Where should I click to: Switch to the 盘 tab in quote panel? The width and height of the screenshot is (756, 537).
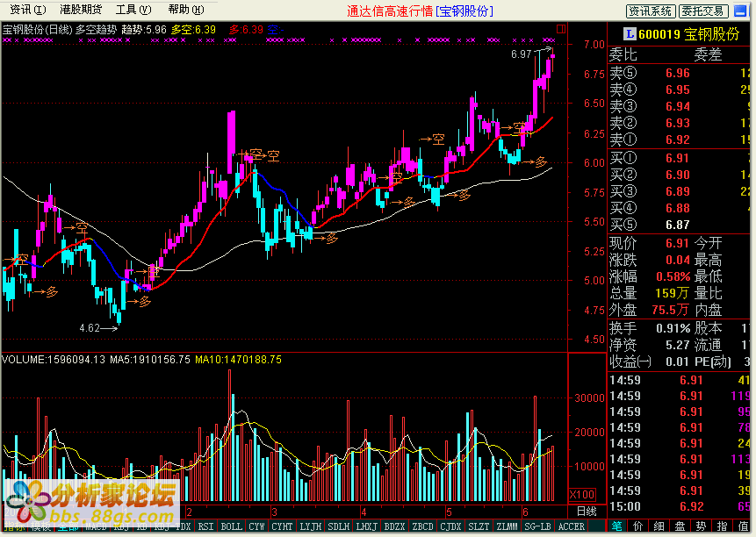680,526
